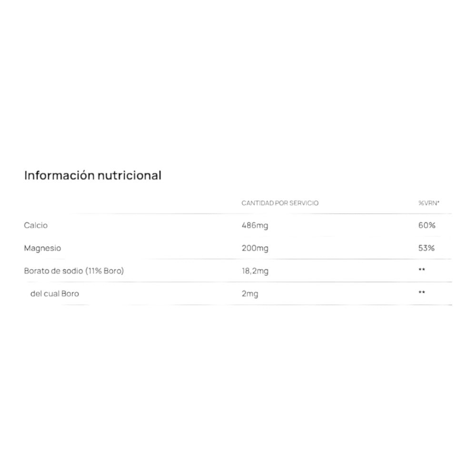
Task: Select the "Borato de sodio" row label
Action: (x=54, y=271)
